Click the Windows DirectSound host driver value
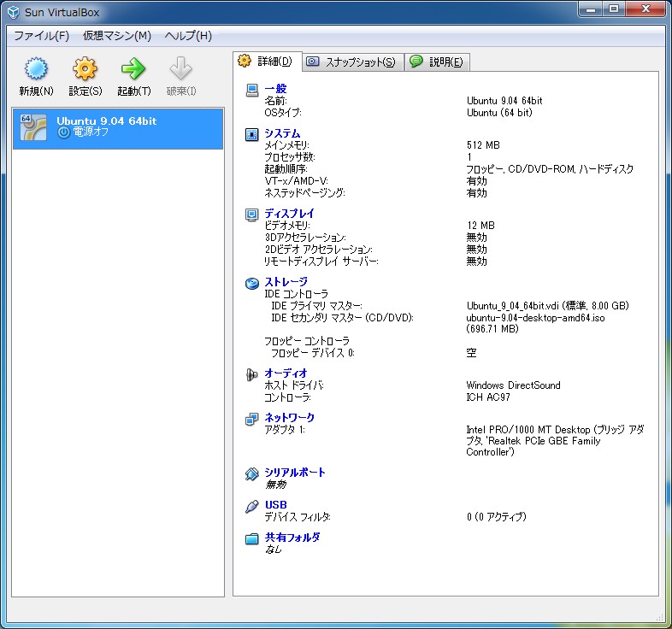This screenshot has width=672, height=629. coord(513,385)
